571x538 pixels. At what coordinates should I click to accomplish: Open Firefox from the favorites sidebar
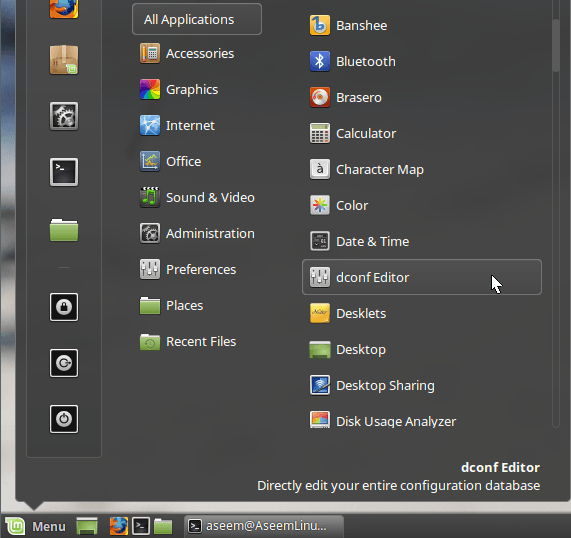pyautogui.click(x=64, y=8)
